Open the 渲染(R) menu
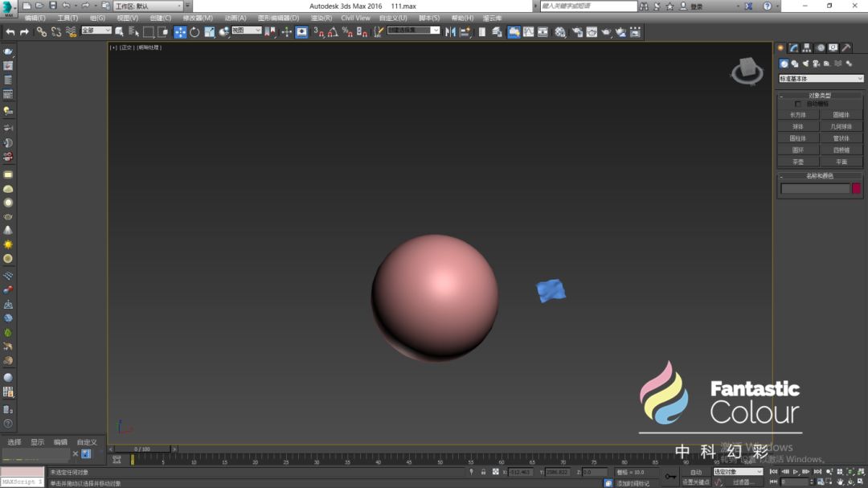Screen dimensions: 868x488 pyautogui.click(x=321, y=18)
